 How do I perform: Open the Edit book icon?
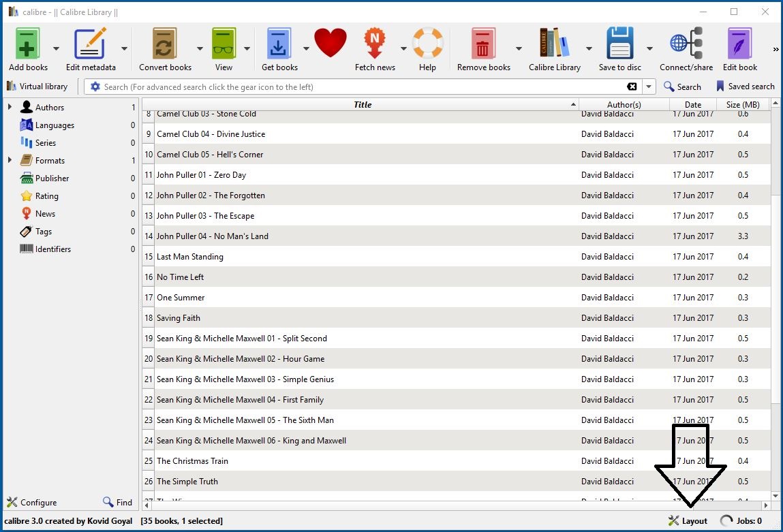[x=739, y=44]
